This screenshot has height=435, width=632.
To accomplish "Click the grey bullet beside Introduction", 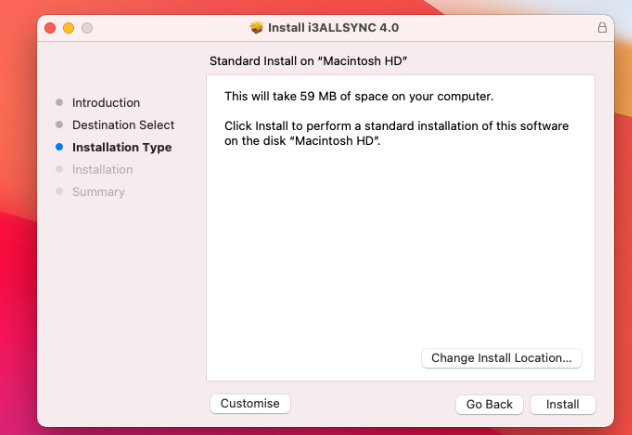I will point(59,103).
